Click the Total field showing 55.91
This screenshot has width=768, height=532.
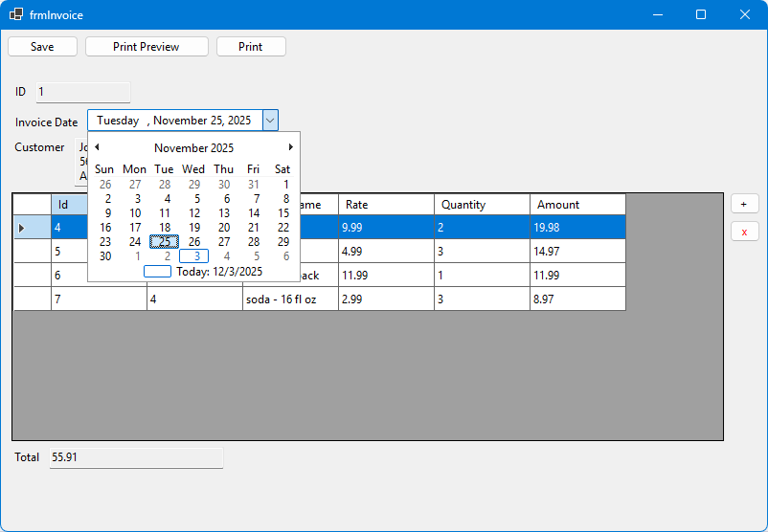135,457
